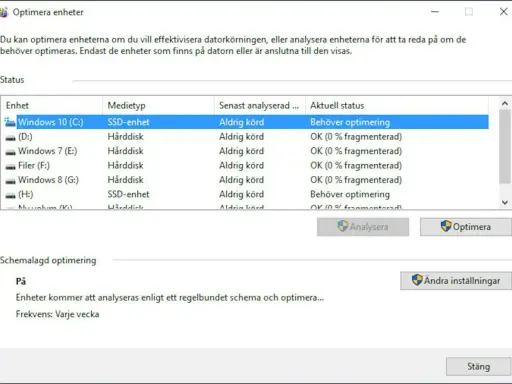Click Aldrig körd in the H: row
Viewport: 512px width, 384px height.
242,194
